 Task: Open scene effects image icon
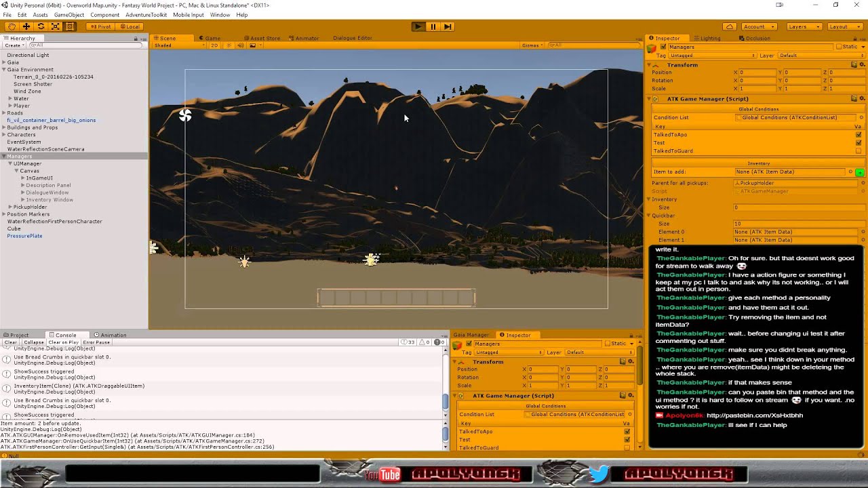(x=254, y=45)
